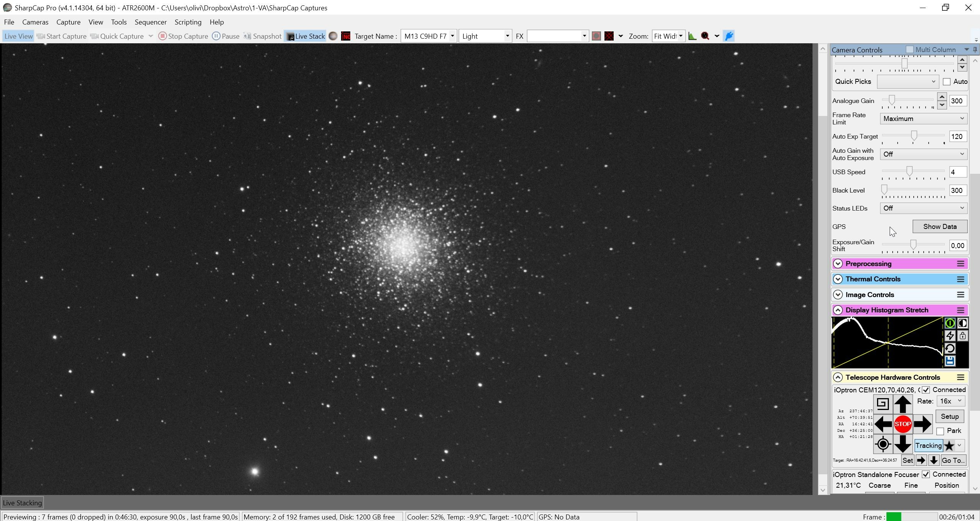Click the lightning auto-stretch histogram icon

950,336
